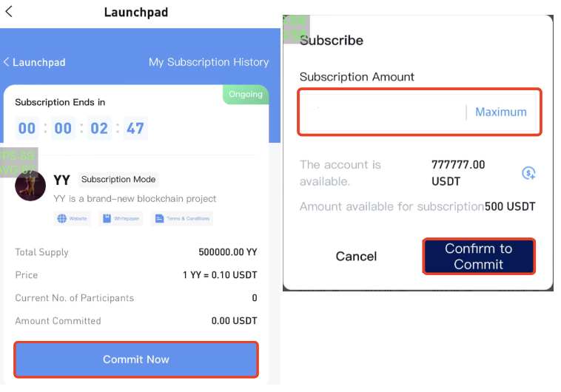Click the deposit coin plus icon
Screen dimensions: 561x392
[x=528, y=173]
